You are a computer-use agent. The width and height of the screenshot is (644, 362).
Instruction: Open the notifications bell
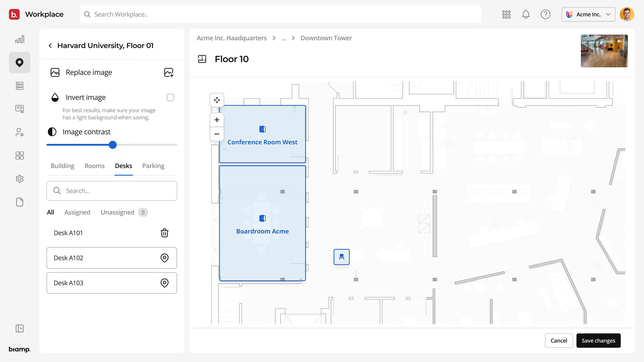coord(526,14)
